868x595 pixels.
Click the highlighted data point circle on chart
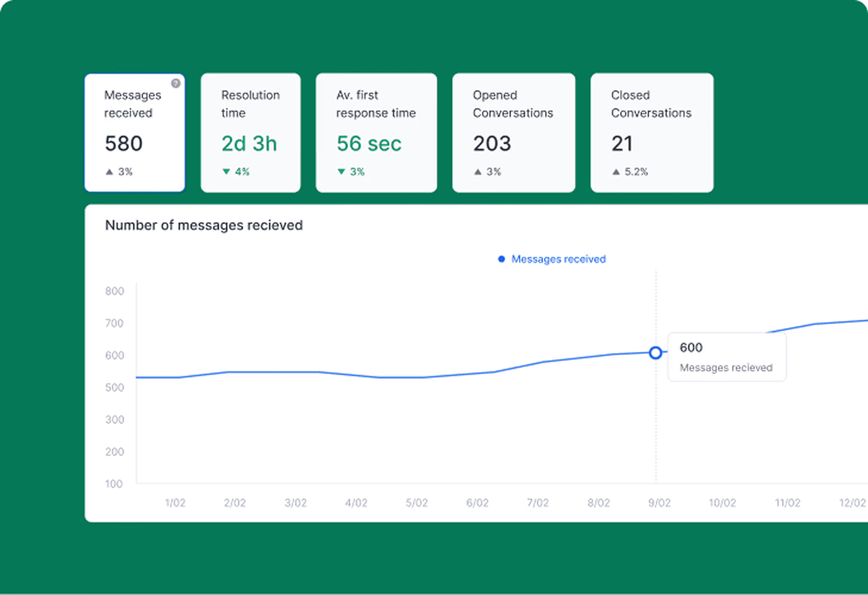coord(655,353)
